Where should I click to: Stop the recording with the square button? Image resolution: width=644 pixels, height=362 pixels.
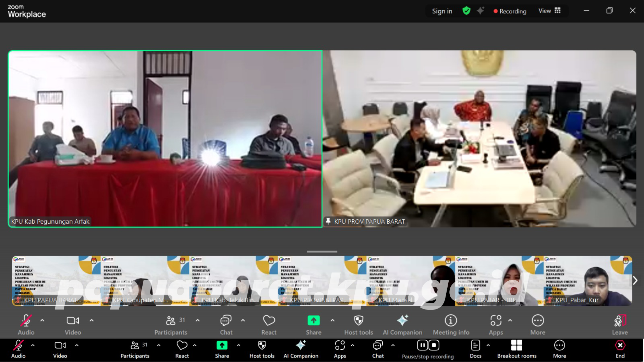pos(434,345)
